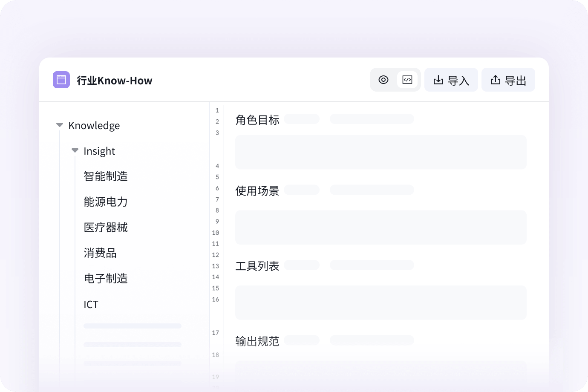Click the 工具列表 heading
The image size is (588, 392).
point(257,266)
